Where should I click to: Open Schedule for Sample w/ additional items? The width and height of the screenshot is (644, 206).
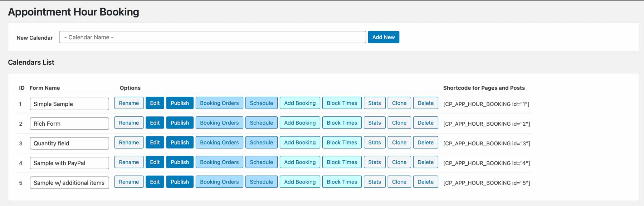[261, 182]
